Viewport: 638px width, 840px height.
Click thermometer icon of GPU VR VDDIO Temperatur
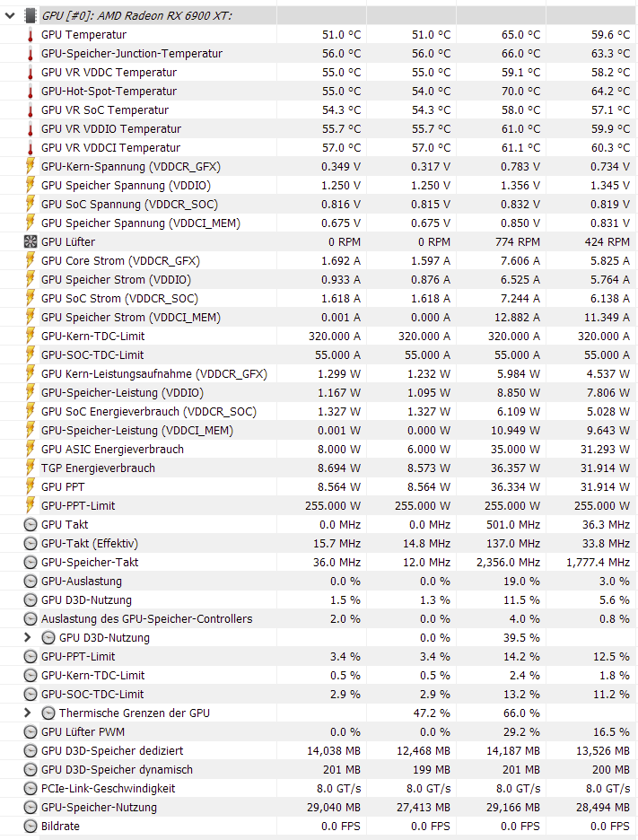pos(31,129)
